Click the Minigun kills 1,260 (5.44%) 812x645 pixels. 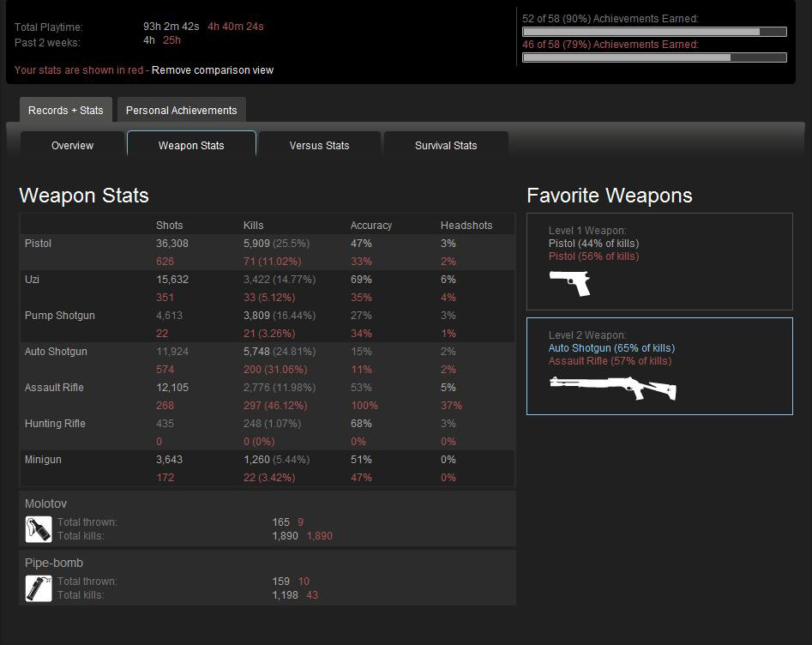click(x=277, y=459)
